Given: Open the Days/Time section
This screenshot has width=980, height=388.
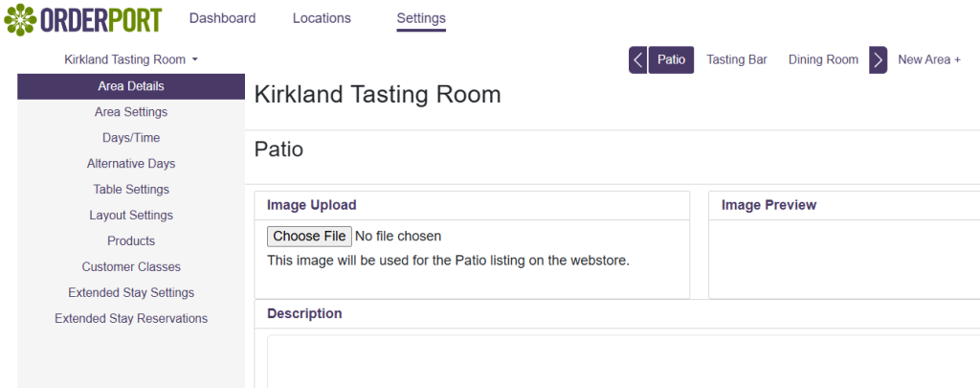Looking at the screenshot, I should click(131, 138).
